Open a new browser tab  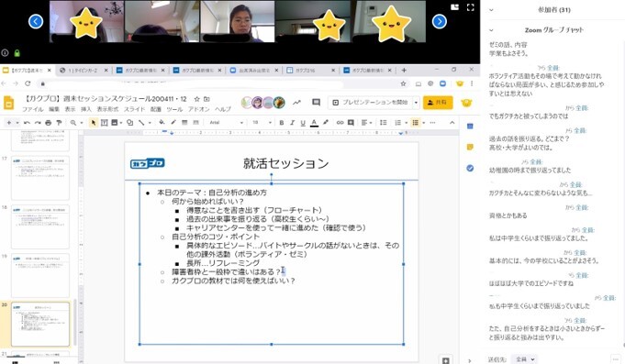coord(404,70)
